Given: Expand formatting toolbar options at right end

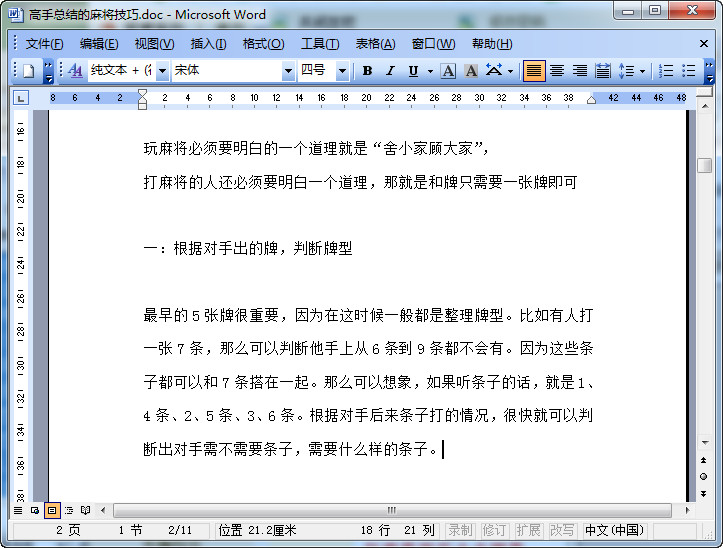Looking at the screenshot, I should pyautogui.click(x=710, y=71).
